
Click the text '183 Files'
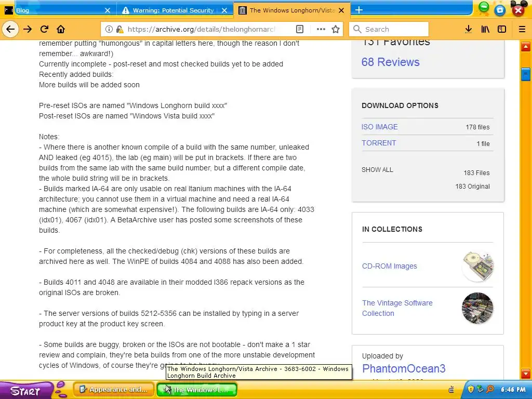pyautogui.click(x=476, y=173)
